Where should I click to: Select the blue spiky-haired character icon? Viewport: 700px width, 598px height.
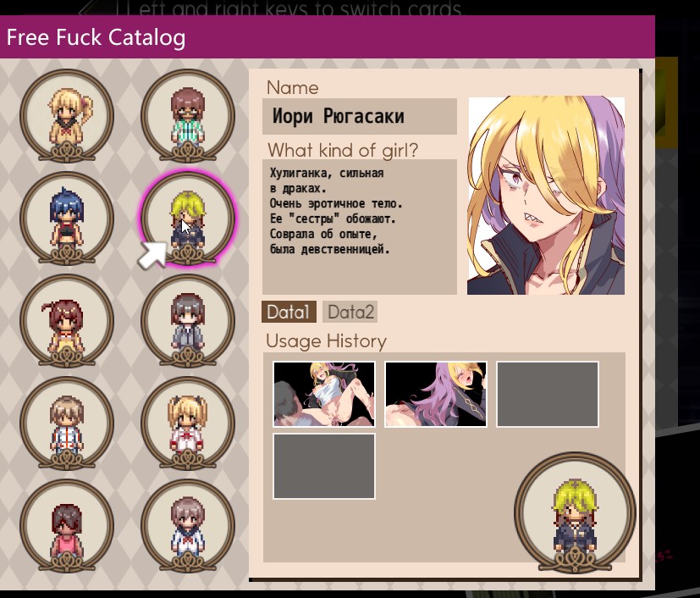click(x=67, y=219)
